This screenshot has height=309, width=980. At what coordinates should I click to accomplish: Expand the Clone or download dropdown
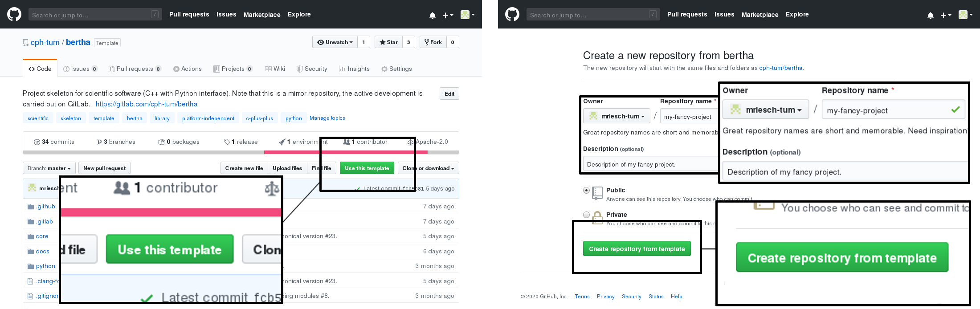pyautogui.click(x=429, y=168)
